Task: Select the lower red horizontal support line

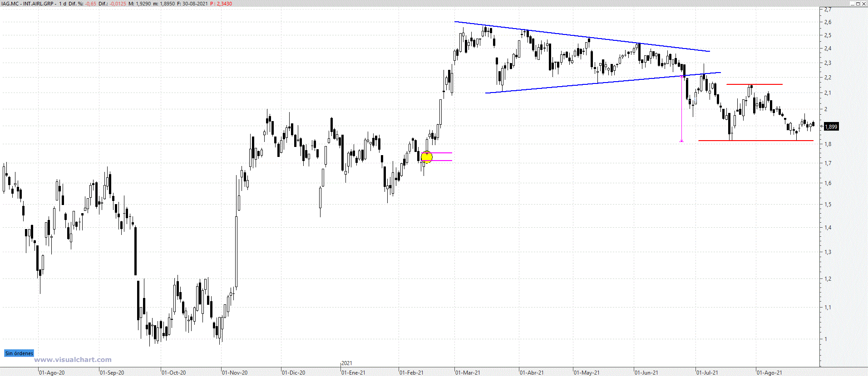Action: pos(756,141)
